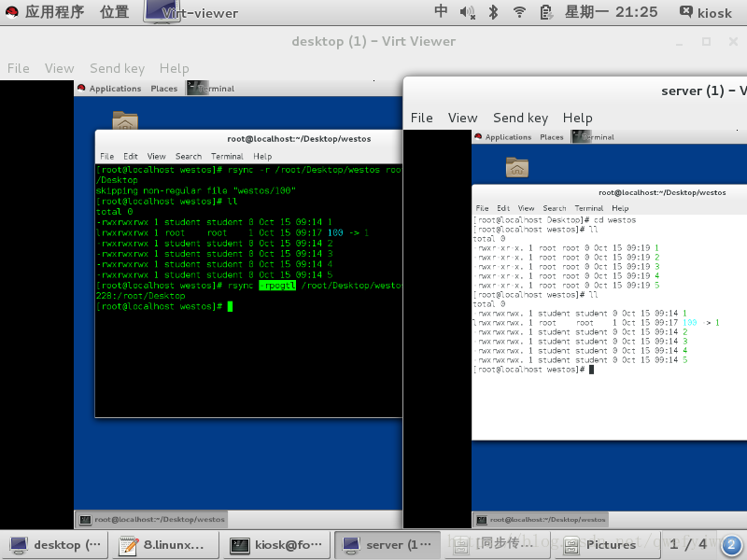The image size is (747, 560).
Task: Open Terminal menu of server white terminal
Action: [589, 208]
